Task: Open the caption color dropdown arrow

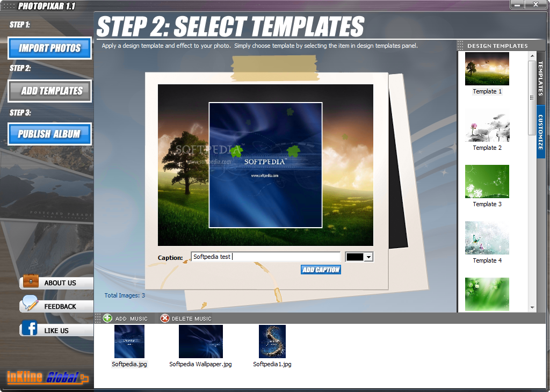Action: coord(368,257)
